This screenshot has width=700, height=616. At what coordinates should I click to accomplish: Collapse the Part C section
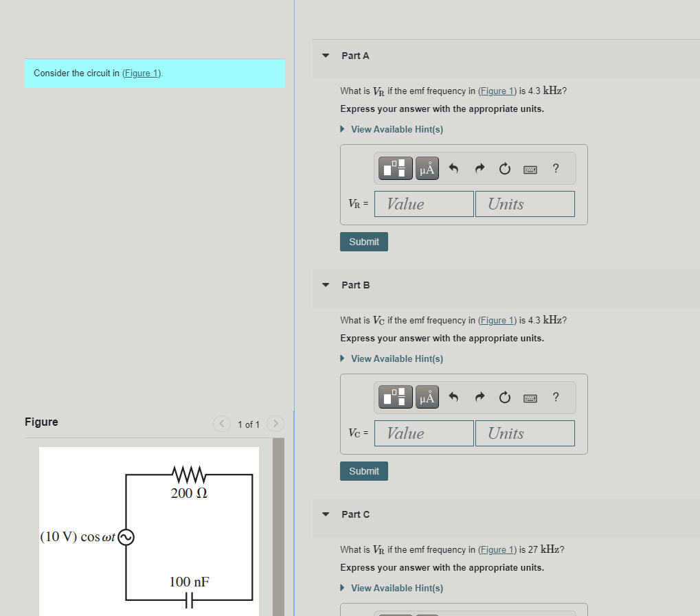coord(324,514)
